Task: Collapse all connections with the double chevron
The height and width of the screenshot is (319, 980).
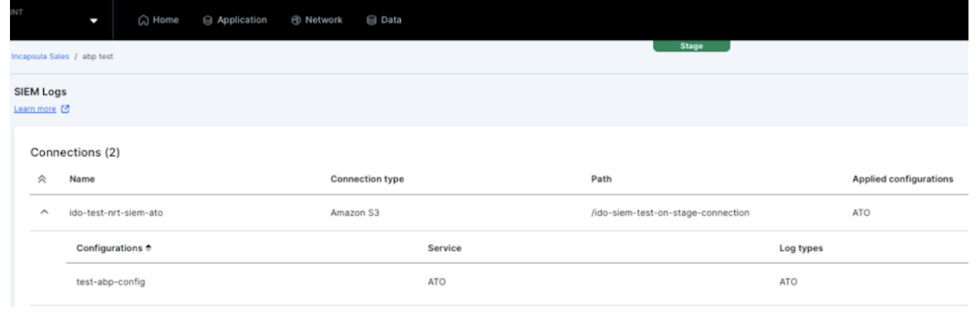Action: tap(43, 179)
